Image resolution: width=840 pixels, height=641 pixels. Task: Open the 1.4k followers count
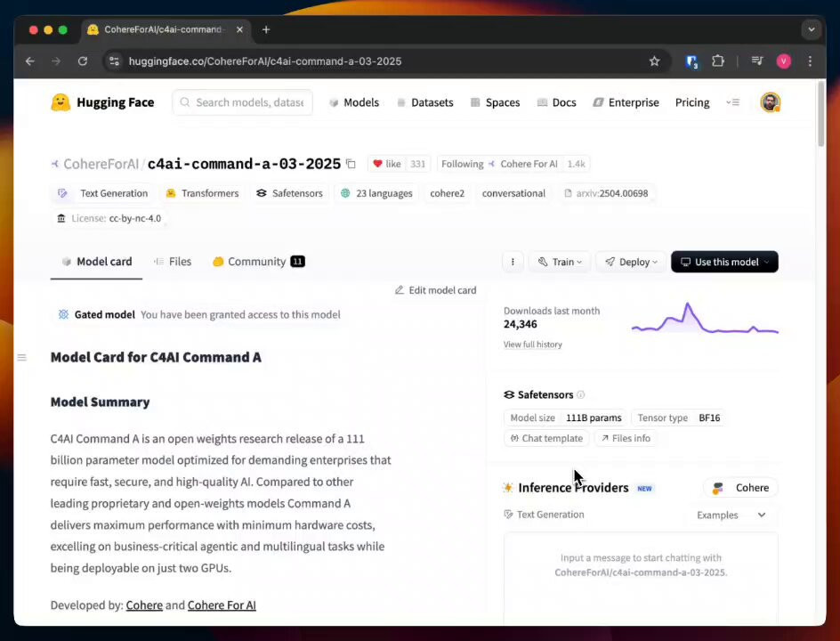point(576,164)
